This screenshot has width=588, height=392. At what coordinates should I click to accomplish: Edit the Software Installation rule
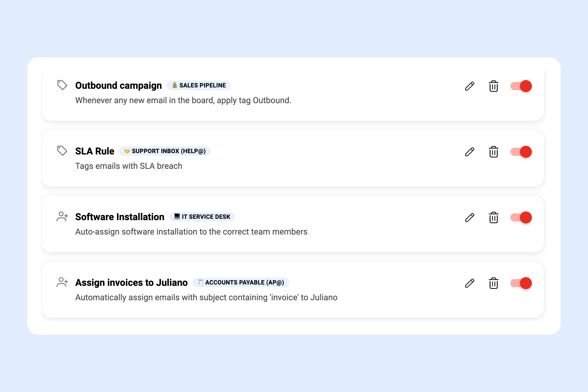point(470,217)
